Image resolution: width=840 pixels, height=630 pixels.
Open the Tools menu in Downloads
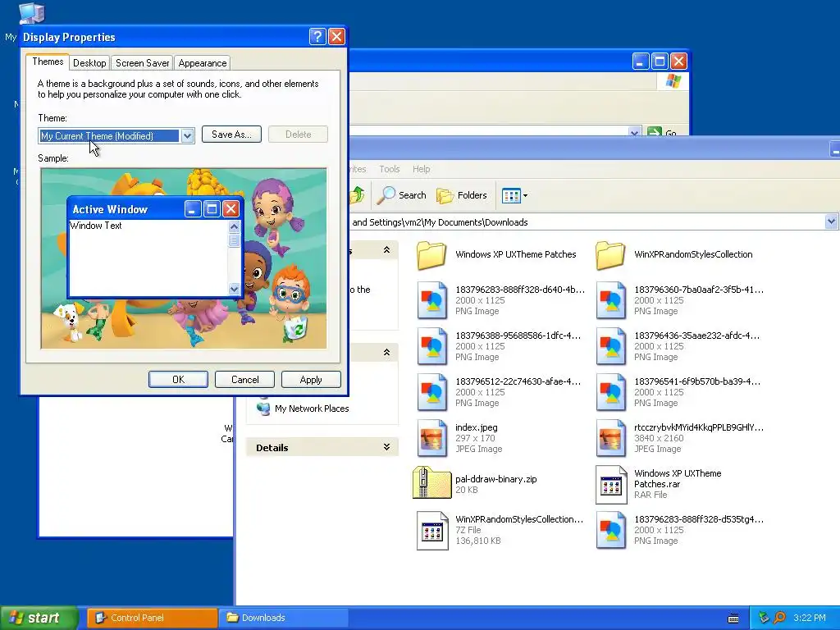point(390,169)
